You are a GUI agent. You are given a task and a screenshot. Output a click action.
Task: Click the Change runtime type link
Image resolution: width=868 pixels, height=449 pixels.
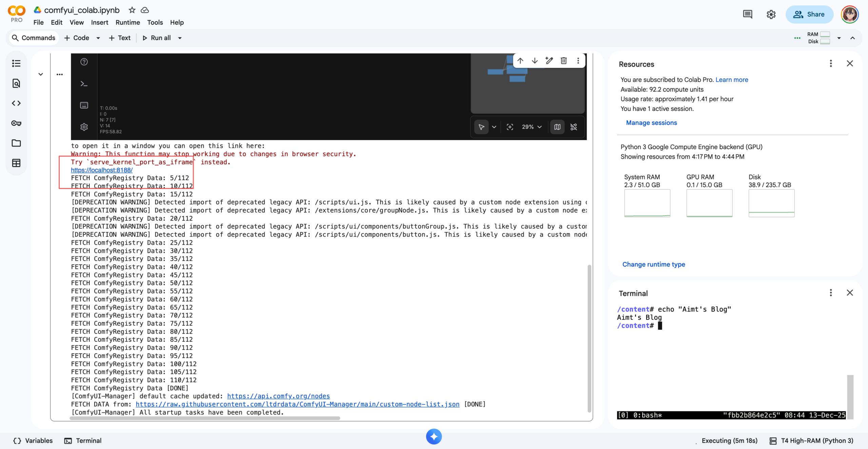pyautogui.click(x=653, y=264)
